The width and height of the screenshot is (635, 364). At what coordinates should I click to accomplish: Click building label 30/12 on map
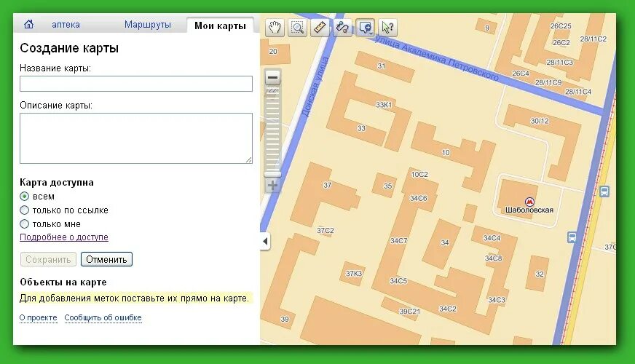(540, 121)
